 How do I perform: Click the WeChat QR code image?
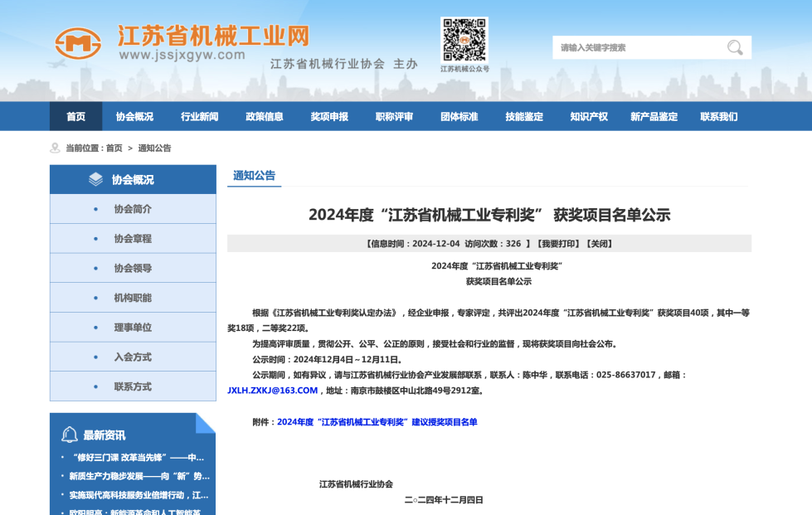[464, 40]
